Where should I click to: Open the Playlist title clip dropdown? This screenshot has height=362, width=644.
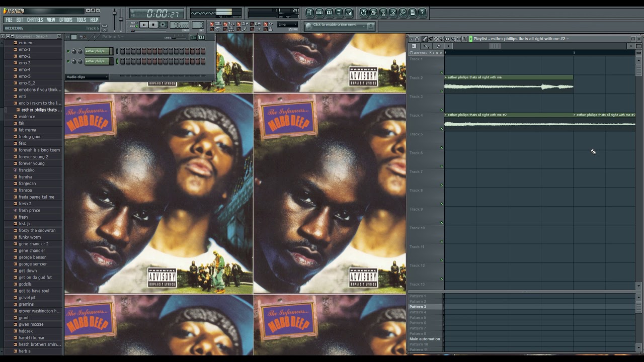pos(568,39)
